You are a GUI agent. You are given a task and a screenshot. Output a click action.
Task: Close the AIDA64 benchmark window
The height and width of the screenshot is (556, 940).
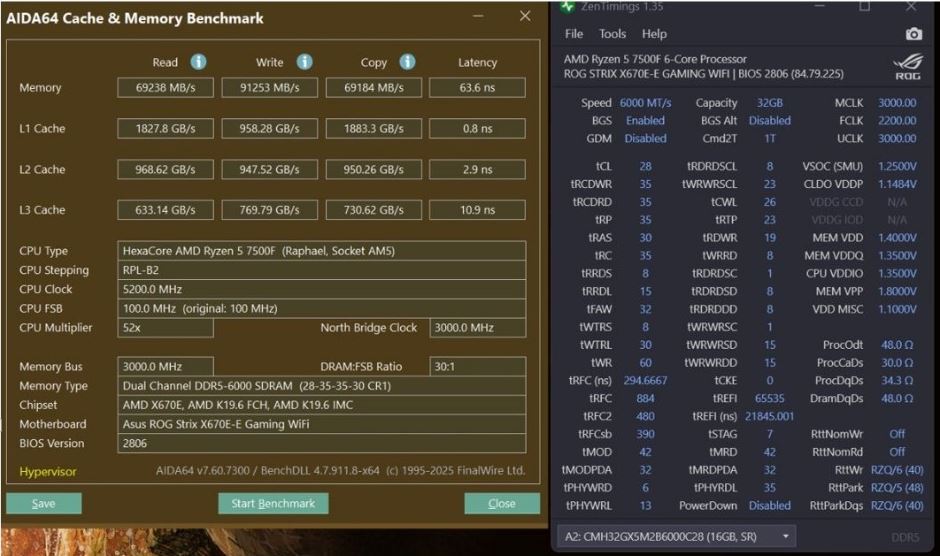pyautogui.click(x=525, y=16)
